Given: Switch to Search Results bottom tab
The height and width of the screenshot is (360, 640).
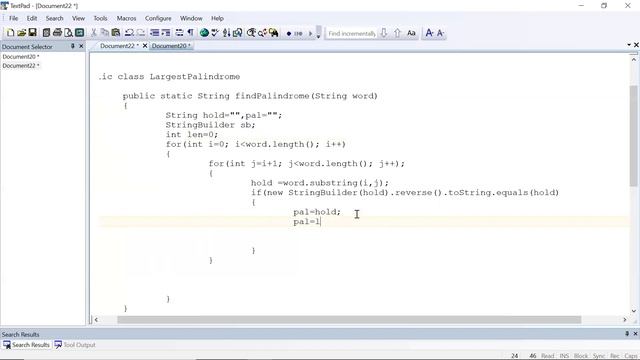Looking at the screenshot, I should click(x=27, y=345).
